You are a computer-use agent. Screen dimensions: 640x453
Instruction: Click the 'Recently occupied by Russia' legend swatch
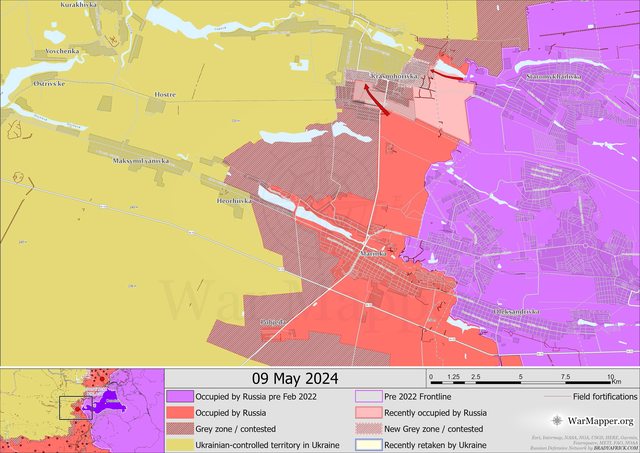point(368,412)
